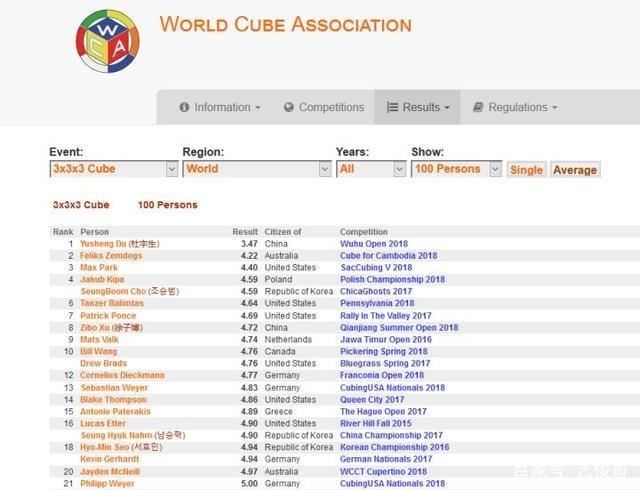Click the Republic of Korea cell for ChicaGhosts 2017

click(x=299, y=291)
